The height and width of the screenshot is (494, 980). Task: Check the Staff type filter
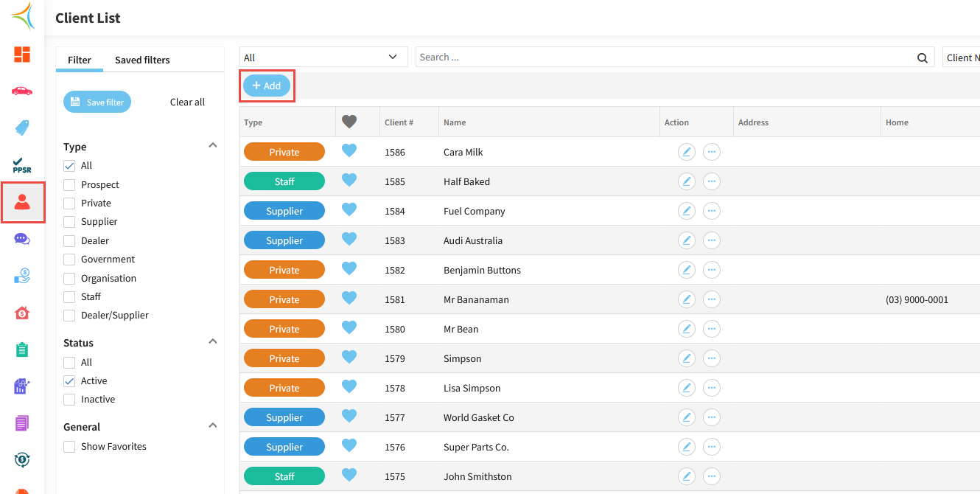tap(69, 297)
